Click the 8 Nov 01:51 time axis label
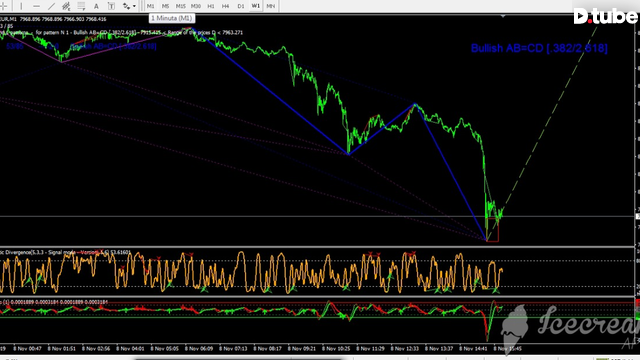640x360 pixels. pyautogui.click(x=62, y=349)
